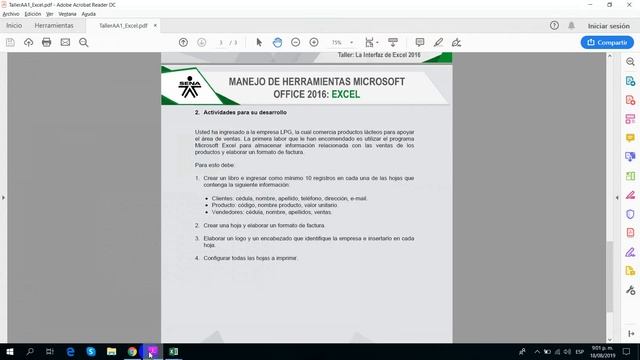This screenshot has width=640, height=360.
Task: Open the Ver menu
Action: [50, 14]
